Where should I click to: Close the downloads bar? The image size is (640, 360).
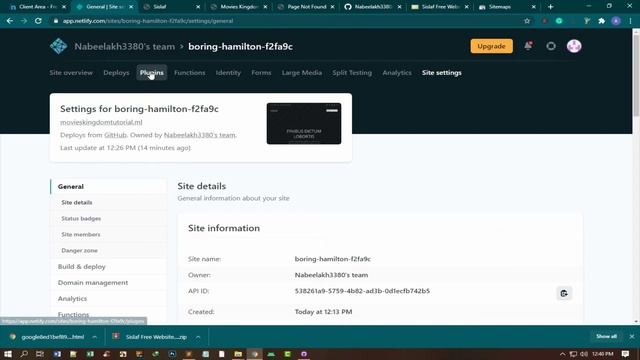[x=631, y=336]
